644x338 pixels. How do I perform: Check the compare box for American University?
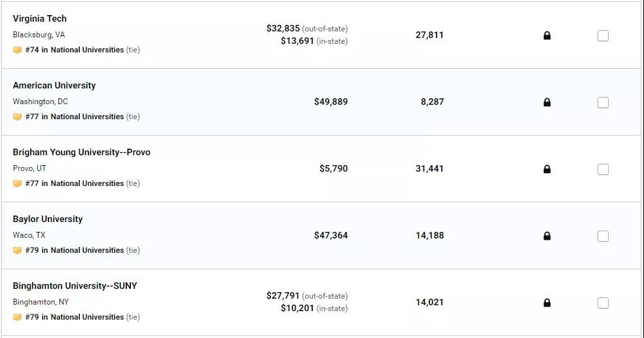coord(603,102)
